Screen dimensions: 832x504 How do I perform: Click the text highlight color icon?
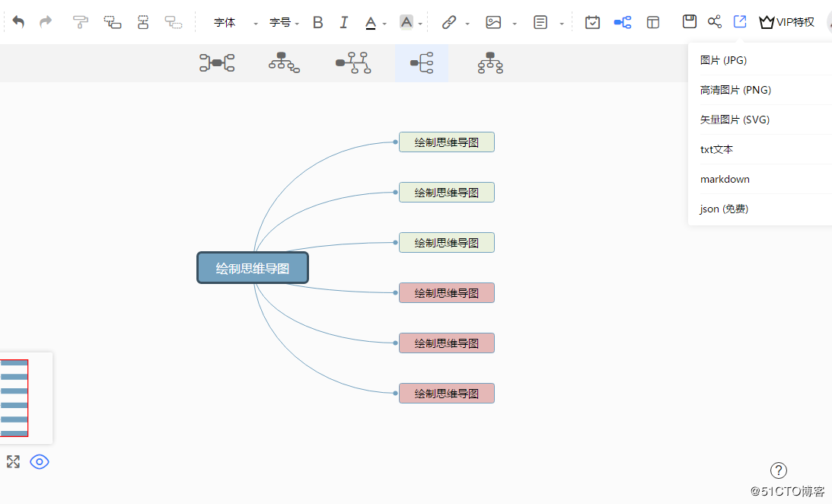tap(406, 22)
